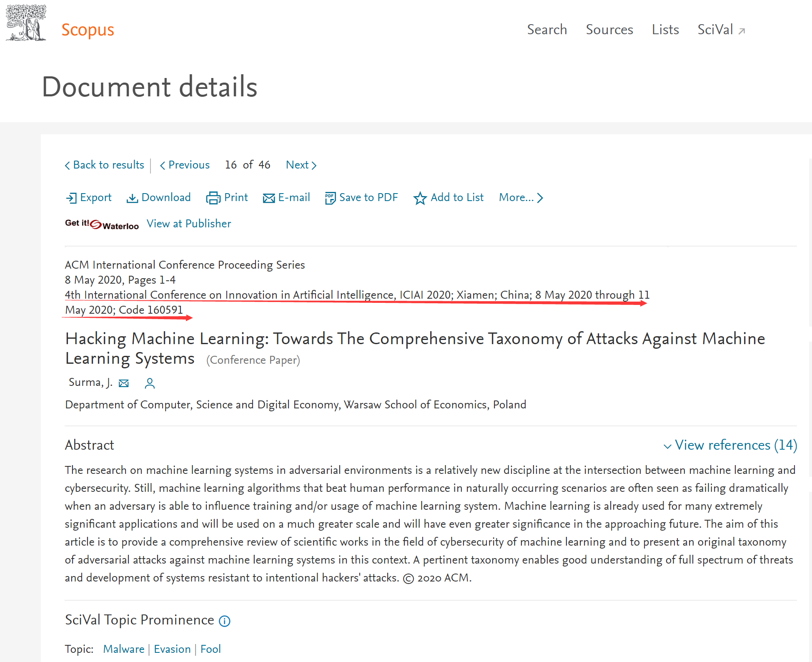Screen dimensions: 812x662
Task: Email author Surma, J. via envelope icon
Action: tap(124, 383)
